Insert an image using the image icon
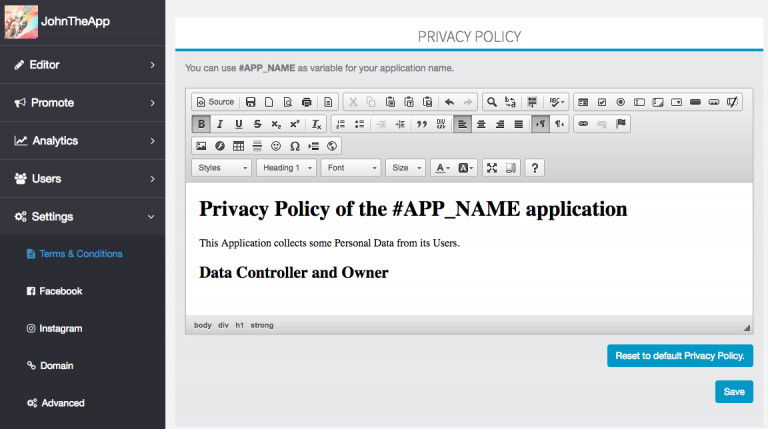The image size is (768, 429). click(x=201, y=146)
